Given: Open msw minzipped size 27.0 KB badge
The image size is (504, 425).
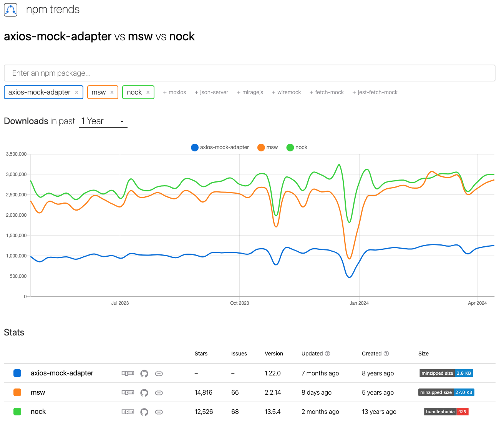Looking at the screenshot, I should tap(446, 392).
